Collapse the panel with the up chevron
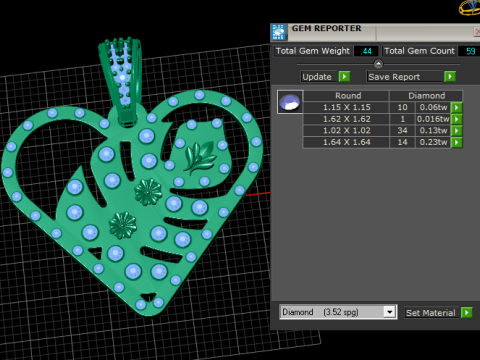480x360 pixels. [x=378, y=63]
